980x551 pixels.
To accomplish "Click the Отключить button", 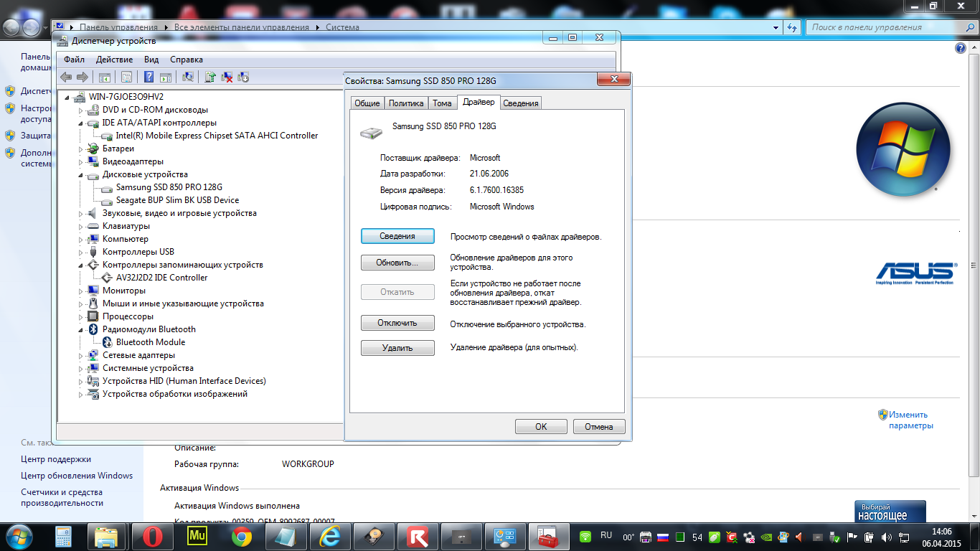I will [x=397, y=323].
